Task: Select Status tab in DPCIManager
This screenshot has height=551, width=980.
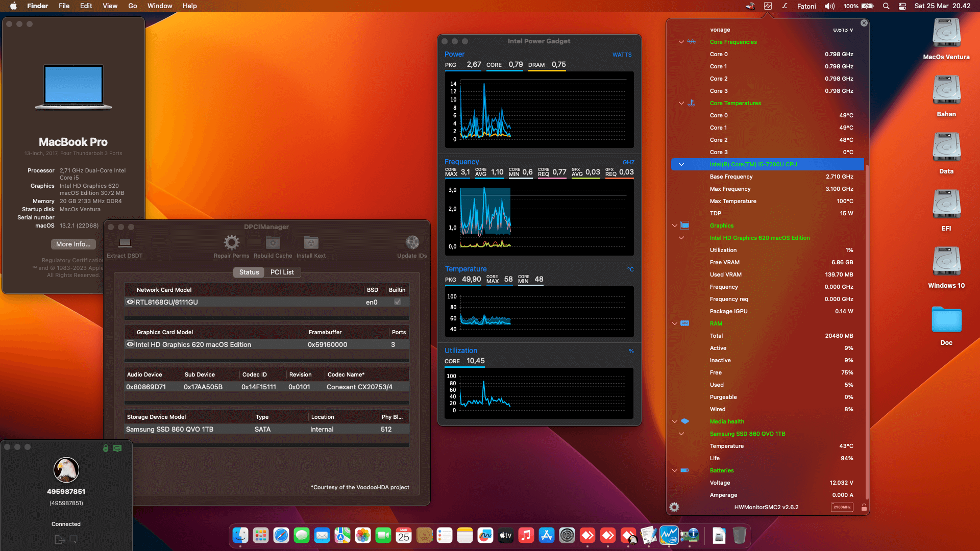Action: pos(249,272)
